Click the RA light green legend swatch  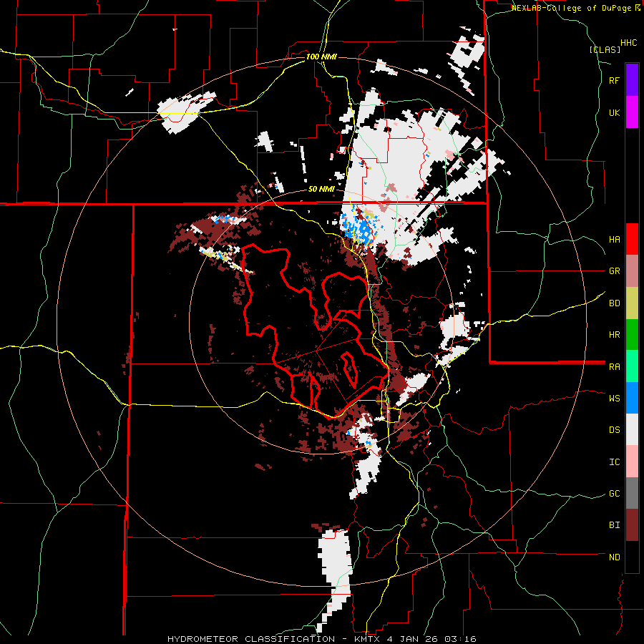[632, 366]
